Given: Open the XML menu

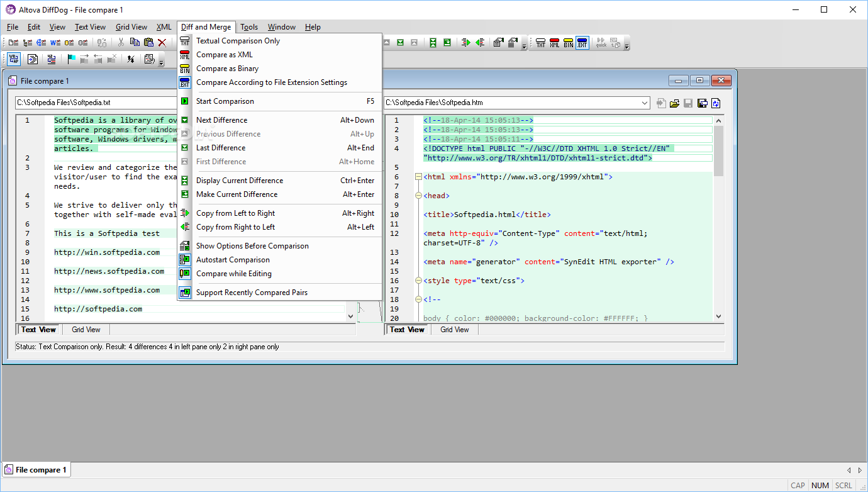Looking at the screenshot, I should 164,27.
